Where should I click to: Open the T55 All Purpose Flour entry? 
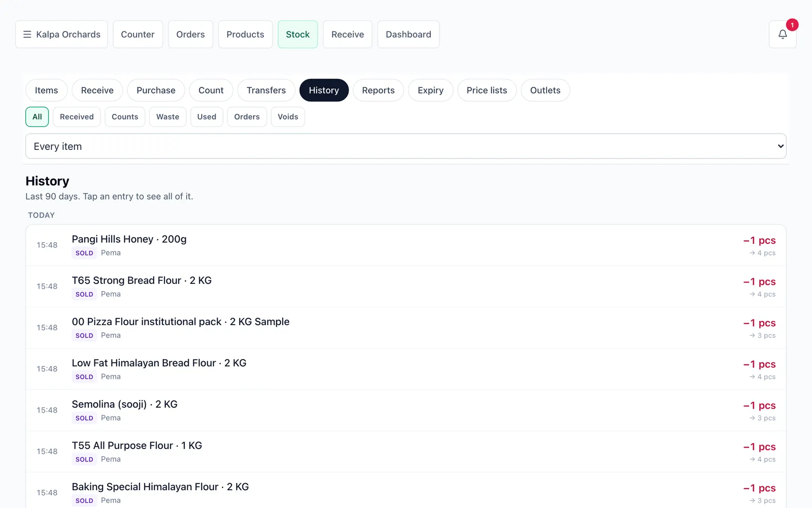click(406, 452)
